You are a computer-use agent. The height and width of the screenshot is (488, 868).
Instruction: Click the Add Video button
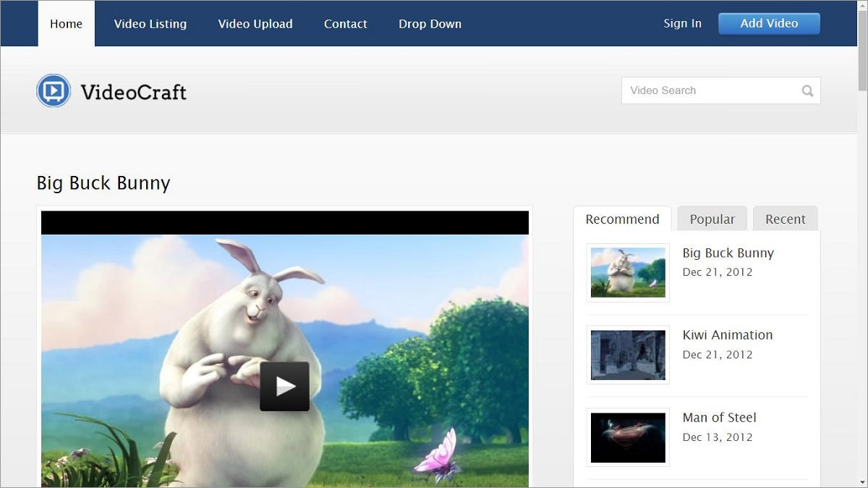pos(769,23)
